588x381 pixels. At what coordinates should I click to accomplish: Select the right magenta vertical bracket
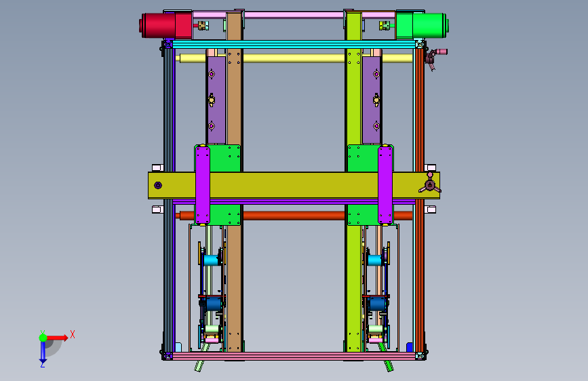pos(385,186)
